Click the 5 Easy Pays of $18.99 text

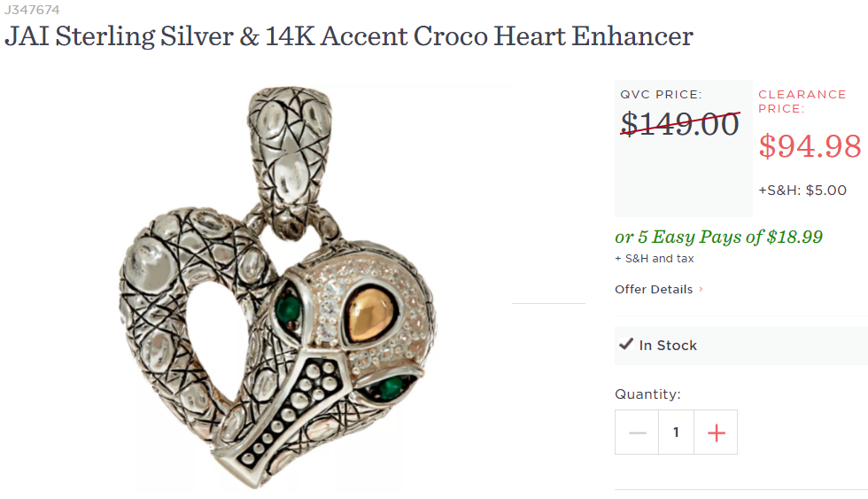(718, 237)
